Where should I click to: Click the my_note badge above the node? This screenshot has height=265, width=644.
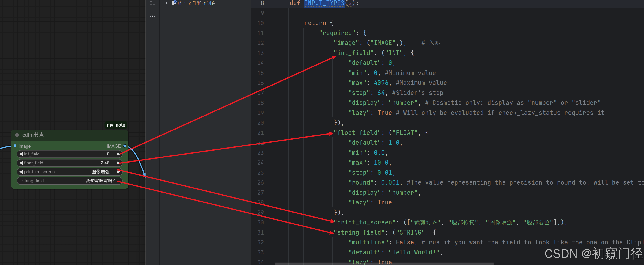click(x=116, y=125)
